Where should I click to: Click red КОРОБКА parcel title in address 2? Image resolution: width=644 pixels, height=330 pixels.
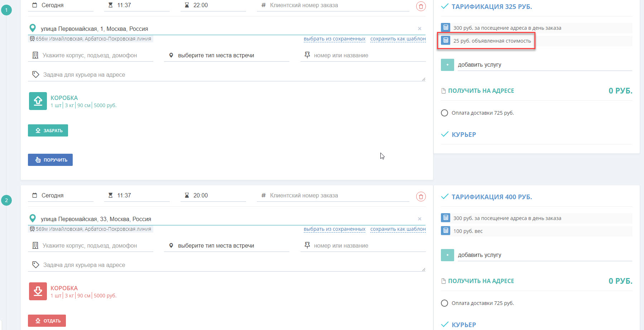point(64,288)
